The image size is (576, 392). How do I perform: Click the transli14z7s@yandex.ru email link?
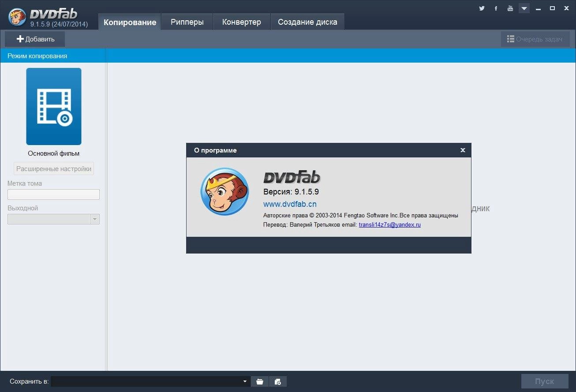(x=390, y=224)
